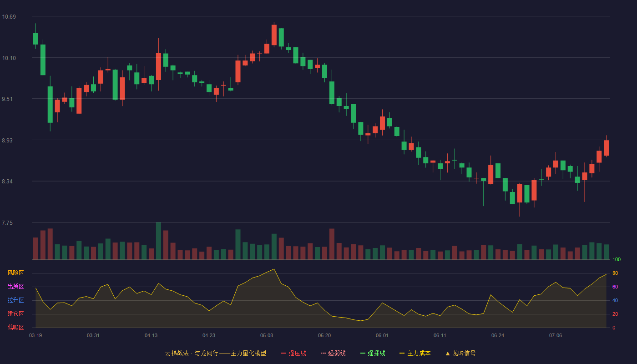Toggle the 强撑线 green legend item
The height and width of the screenshot is (364, 637).
(373, 353)
